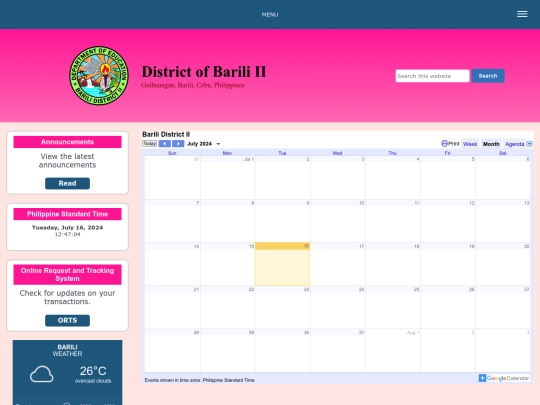Viewport: 540px width, 405px height.
Task: Click the BARILI WEATHER widget title
Action: pyautogui.click(x=68, y=350)
